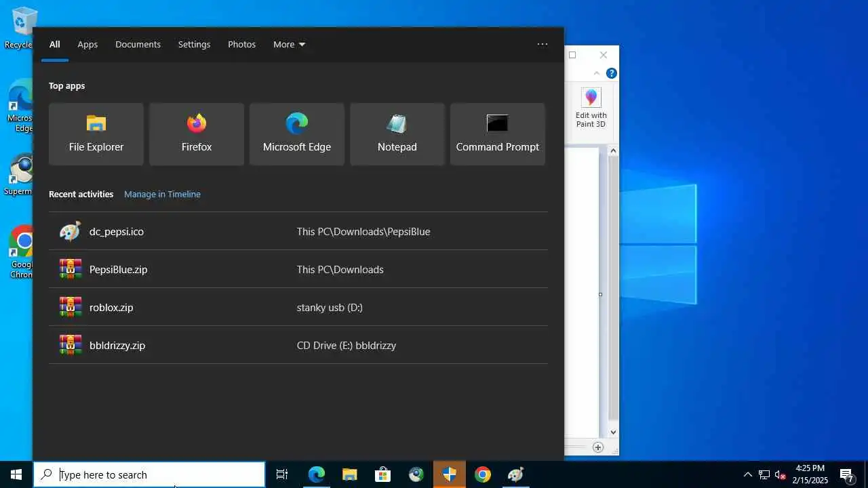Open network status tray icon
Viewport: 868px width, 488px height.
coord(764,474)
